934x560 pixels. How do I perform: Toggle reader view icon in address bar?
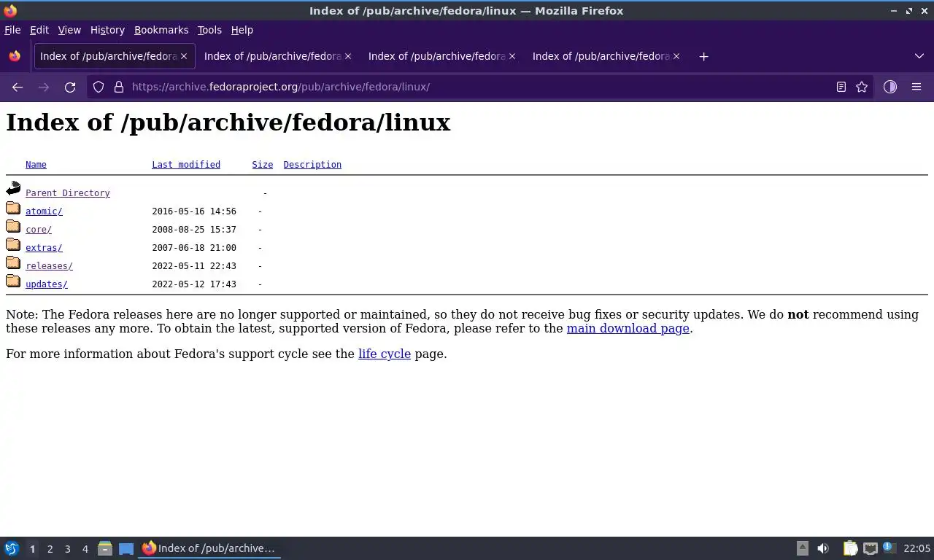pyautogui.click(x=841, y=87)
